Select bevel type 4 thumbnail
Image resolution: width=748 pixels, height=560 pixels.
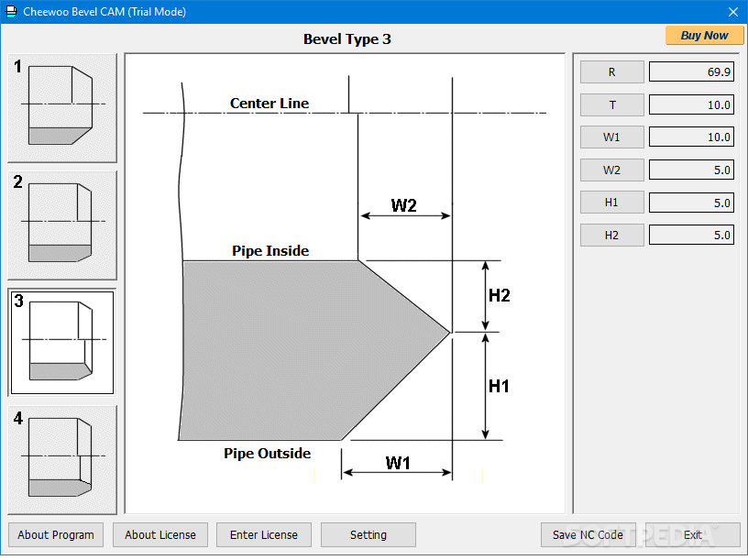(x=62, y=460)
